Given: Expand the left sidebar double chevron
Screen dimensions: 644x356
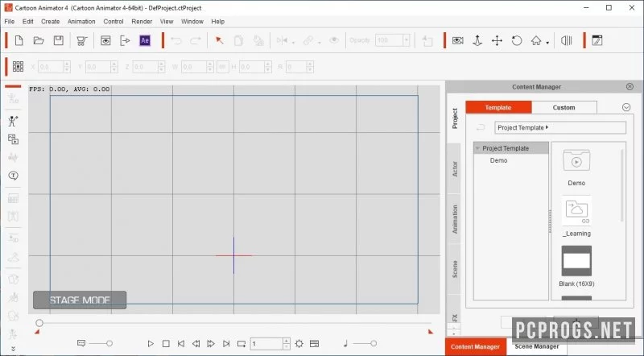Looking at the screenshot, I should (13, 349).
